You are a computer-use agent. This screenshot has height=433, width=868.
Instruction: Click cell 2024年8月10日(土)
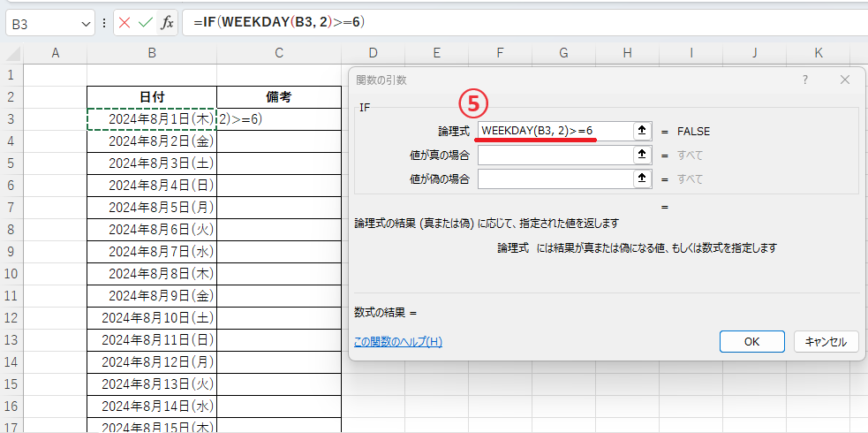tap(152, 318)
